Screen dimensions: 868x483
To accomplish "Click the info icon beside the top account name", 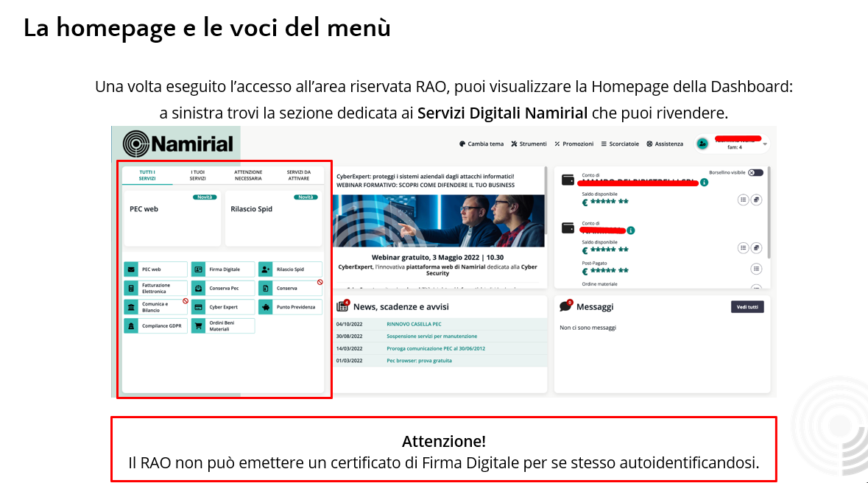I will (x=704, y=183).
